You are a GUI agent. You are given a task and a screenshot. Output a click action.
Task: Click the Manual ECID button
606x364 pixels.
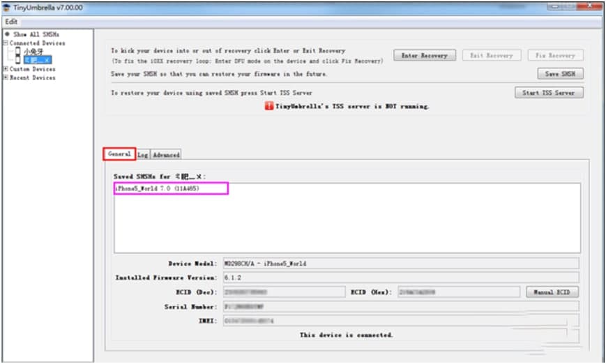pyautogui.click(x=552, y=292)
